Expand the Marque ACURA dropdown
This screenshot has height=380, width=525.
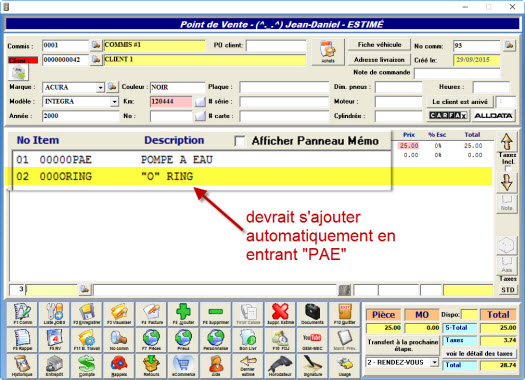100,88
